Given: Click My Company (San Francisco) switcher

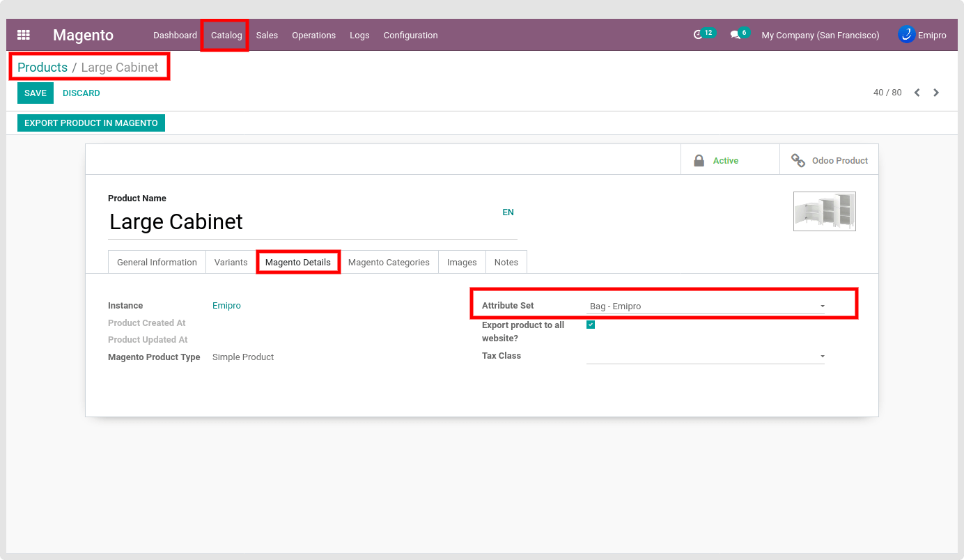Looking at the screenshot, I should pos(821,35).
